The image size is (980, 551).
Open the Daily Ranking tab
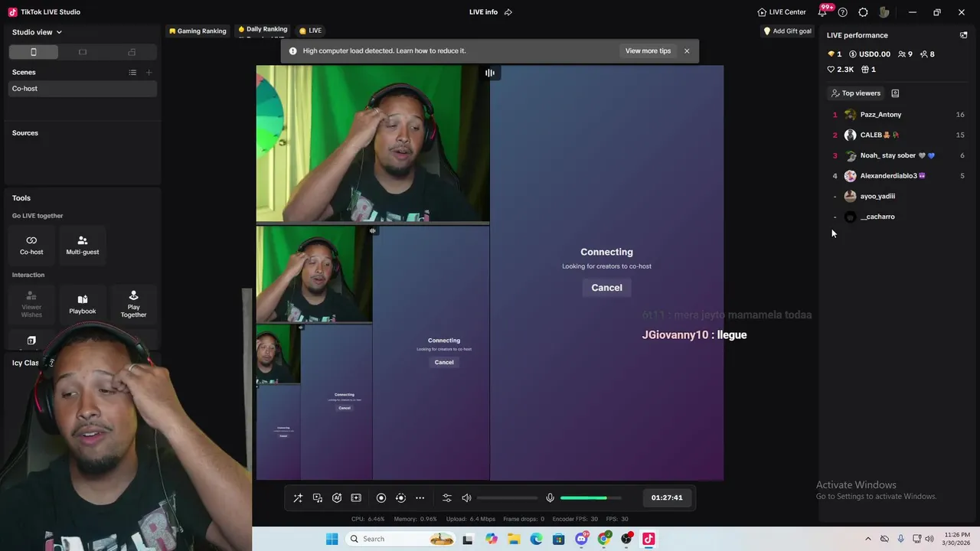[263, 29]
